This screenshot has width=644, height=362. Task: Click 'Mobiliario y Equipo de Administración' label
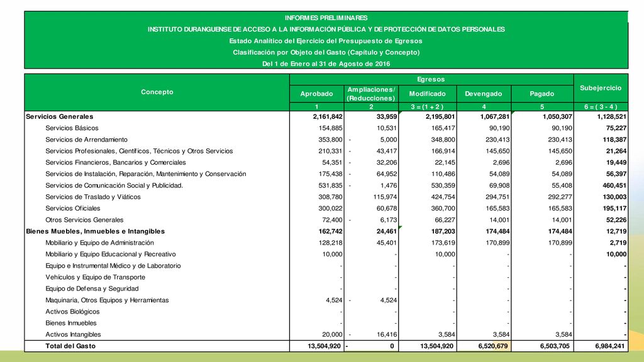[99, 243]
